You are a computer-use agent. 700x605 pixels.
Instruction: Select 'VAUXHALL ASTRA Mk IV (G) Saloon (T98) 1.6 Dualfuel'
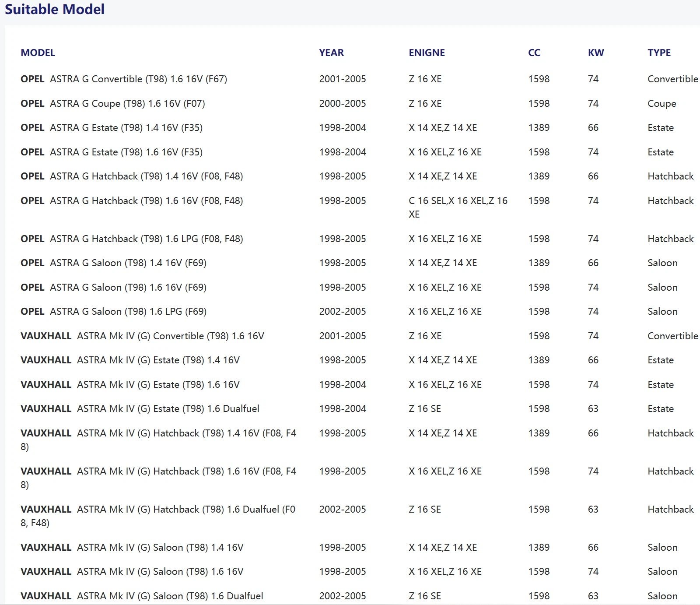tap(142, 596)
